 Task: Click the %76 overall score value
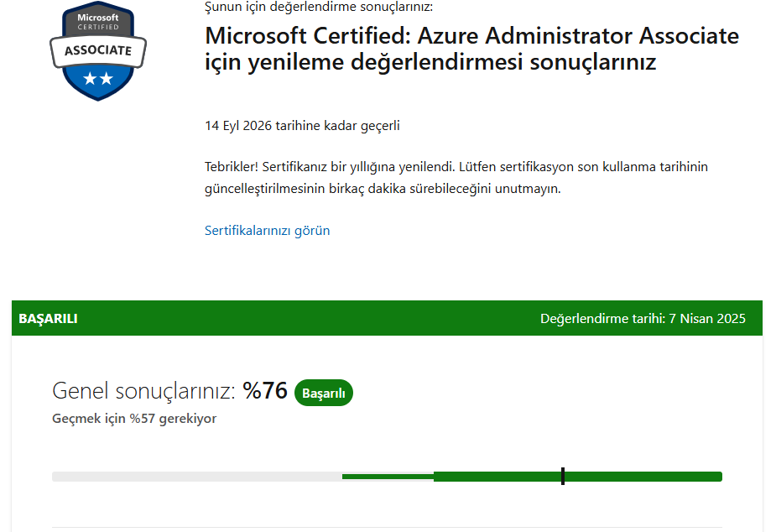[x=265, y=391]
